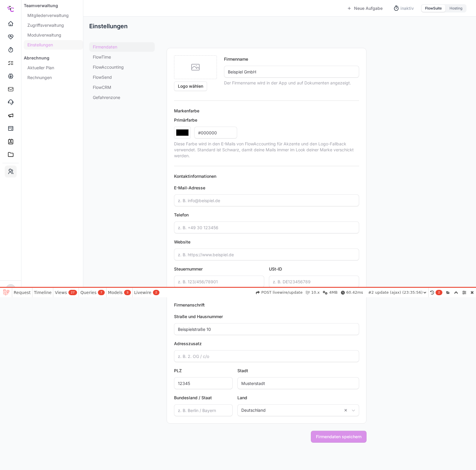
Task: Open the folder icon in sidebar
Action: (11, 155)
